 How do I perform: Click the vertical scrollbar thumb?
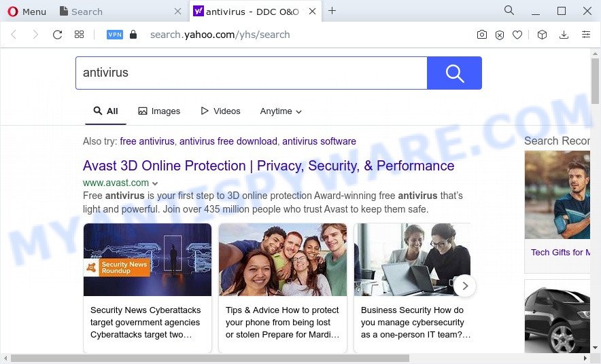tap(595, 81)
